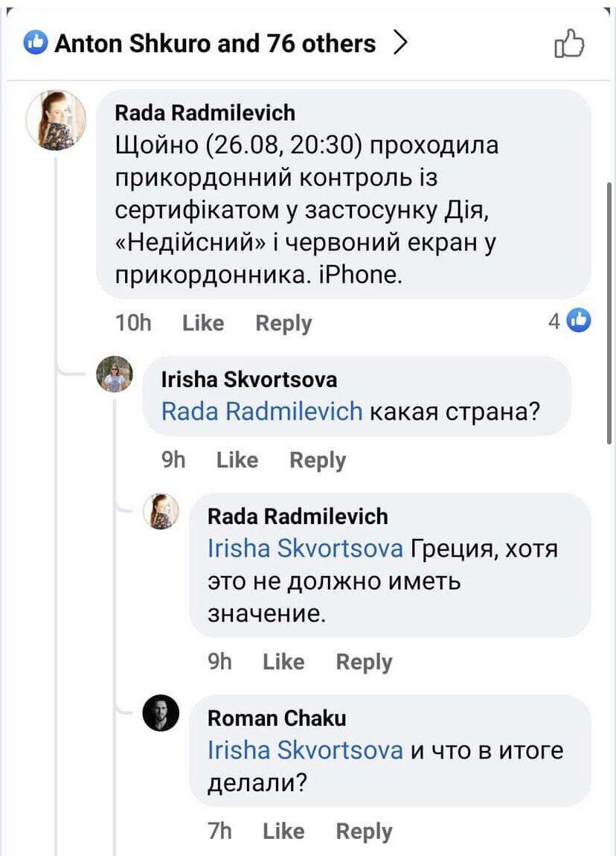Like Rada Radmilevich's top comment
Viewport: 616px width, 856px height.
[x=202, y=322]
